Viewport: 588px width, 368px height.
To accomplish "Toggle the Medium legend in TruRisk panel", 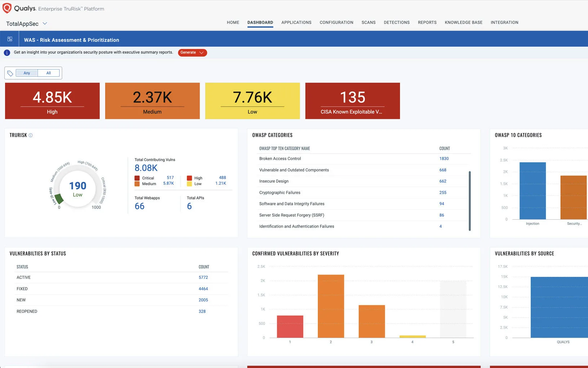I will tap(137, 184).
